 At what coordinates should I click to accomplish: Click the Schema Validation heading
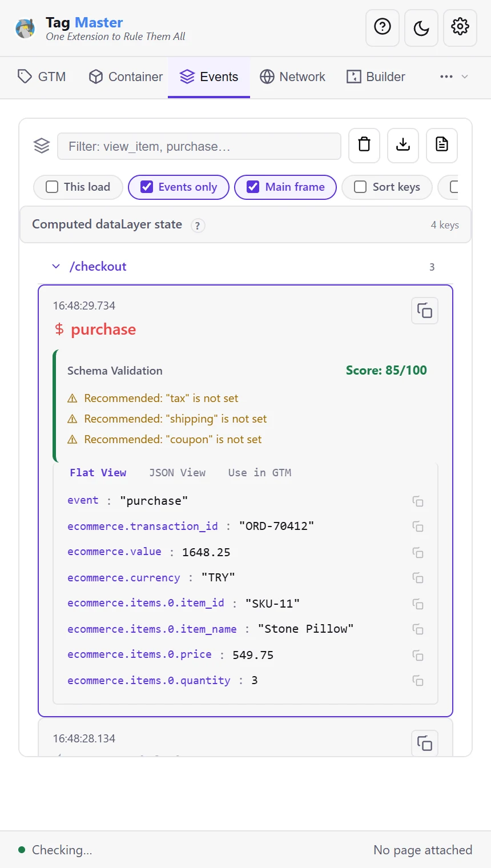pos(115,371)
